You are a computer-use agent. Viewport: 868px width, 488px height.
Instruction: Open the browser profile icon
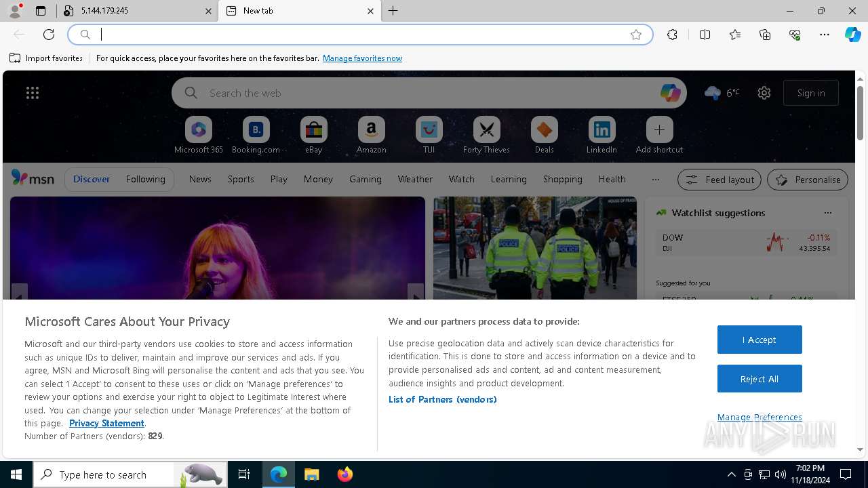15,11
